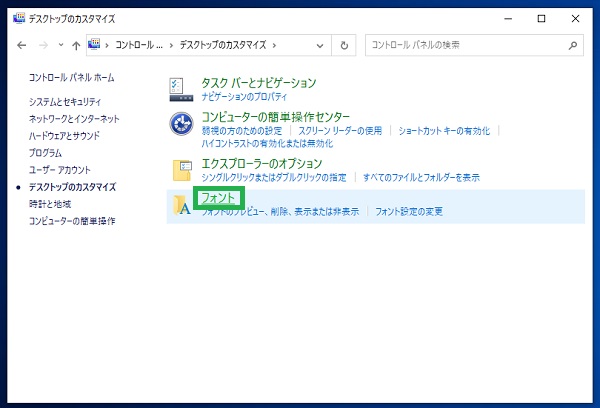Click the Fonts folder icon
The width and height of the screenshot is (600, 408).
pos(182,205)
